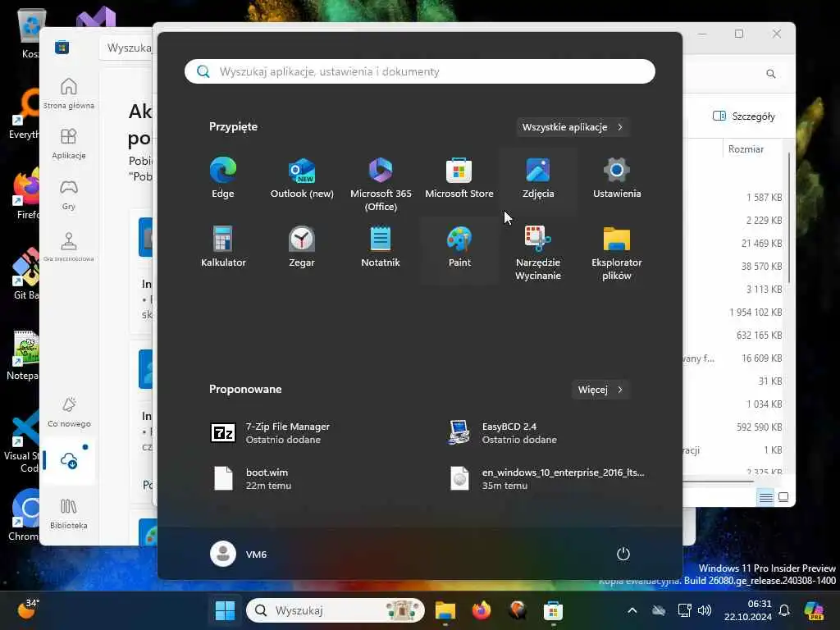Open Gry section in Store sidebar
Viewport: 840px width, 630px height.
pyautogui.click(x=69, y=194)
